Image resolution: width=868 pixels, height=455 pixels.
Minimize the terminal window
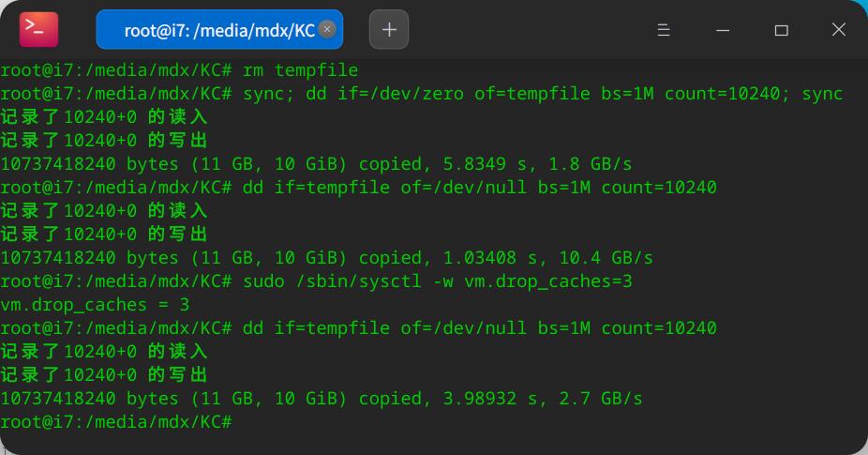click(x=723, y=30)
